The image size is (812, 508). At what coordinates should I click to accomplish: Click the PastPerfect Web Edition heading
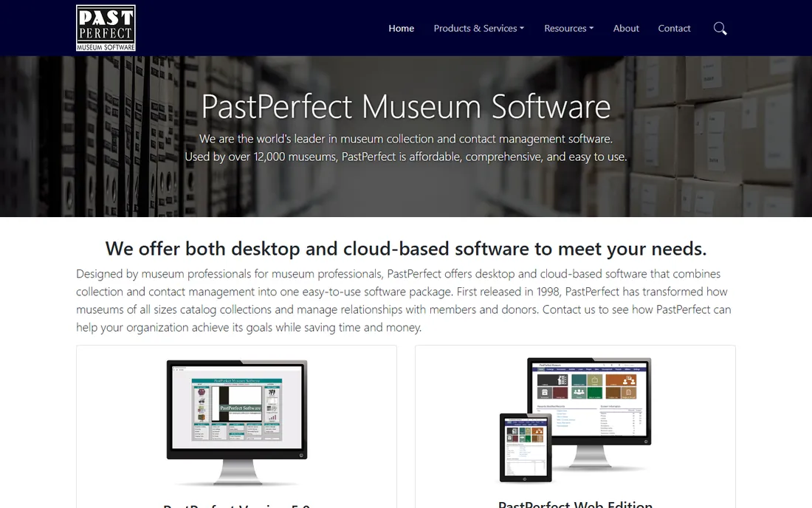point(575,504)
